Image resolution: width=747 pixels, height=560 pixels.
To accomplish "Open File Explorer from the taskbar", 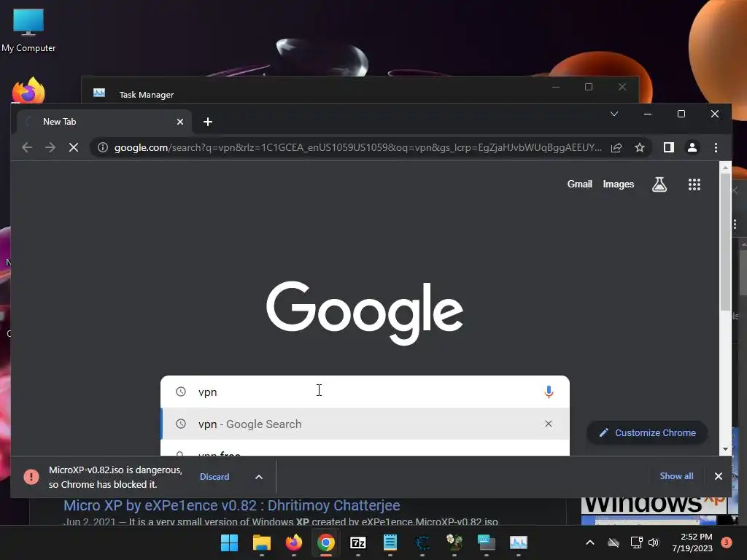I will 262,542.
